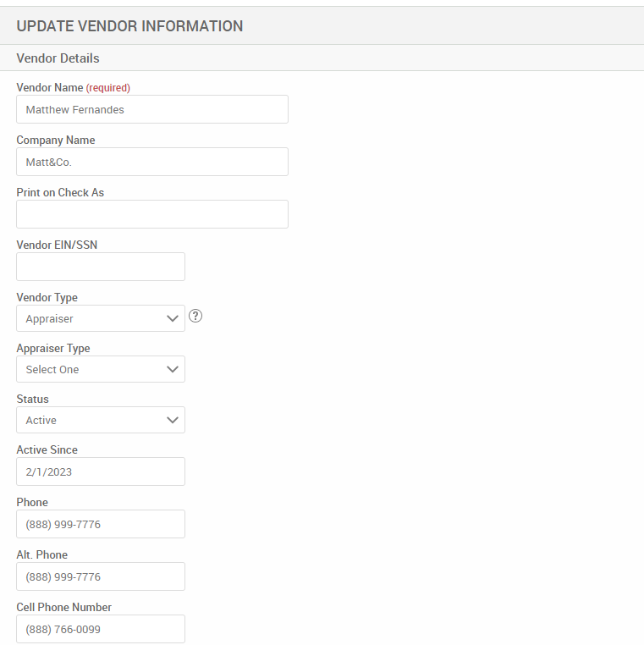Click the Status label text
The image size is (644, 645).
coord(32,399)
